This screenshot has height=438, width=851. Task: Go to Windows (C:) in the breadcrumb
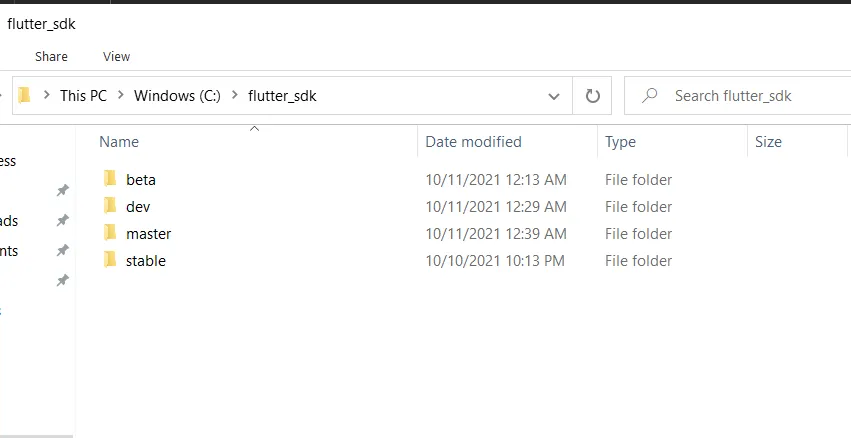click(178, 96)
